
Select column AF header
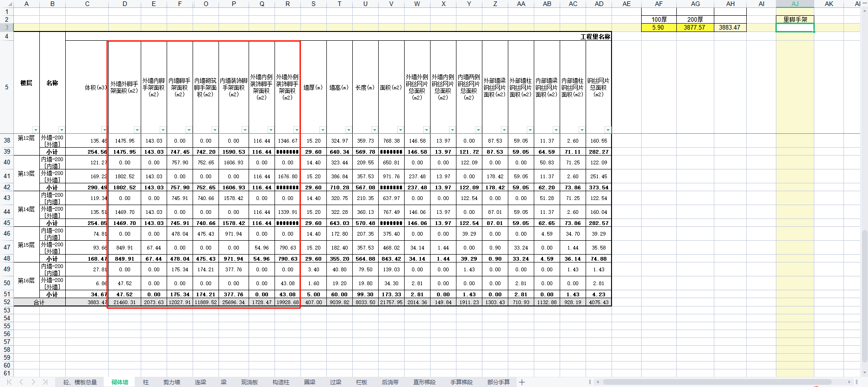(x=659, y=4)
